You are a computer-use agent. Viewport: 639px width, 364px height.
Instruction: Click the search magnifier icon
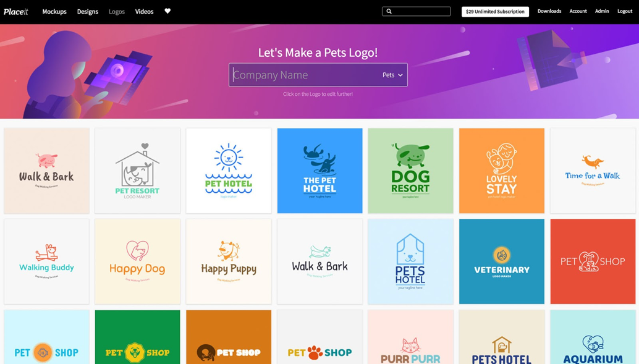[x=389, y=11]
